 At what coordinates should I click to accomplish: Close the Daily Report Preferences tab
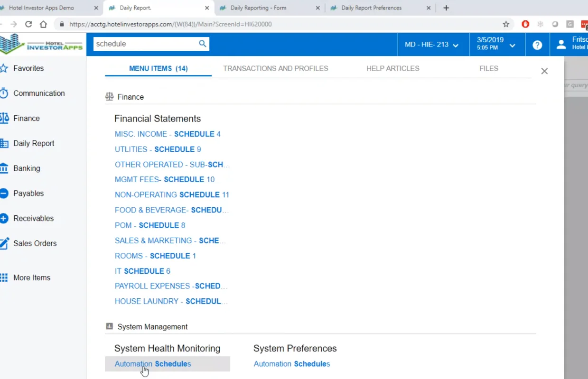tap(429, 8)
